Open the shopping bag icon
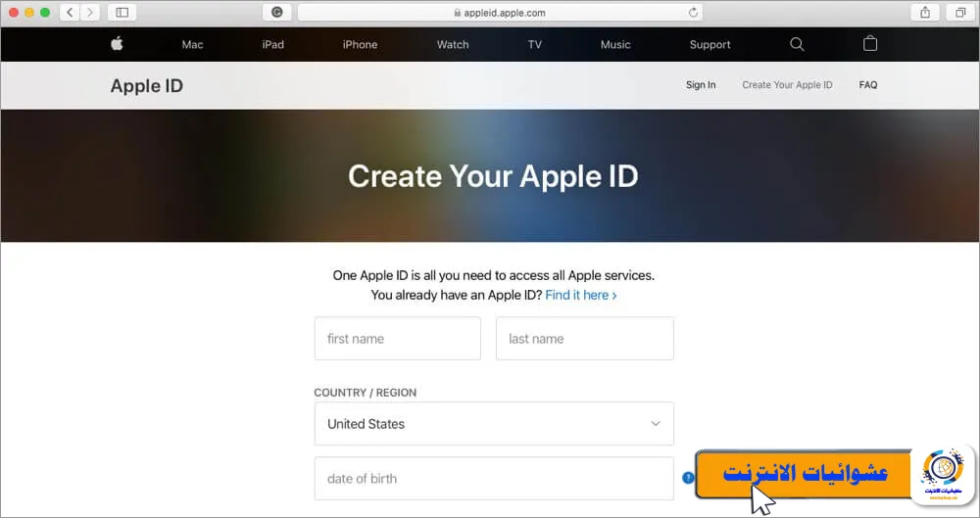The image size is (980, 518). tap(870, 43)
